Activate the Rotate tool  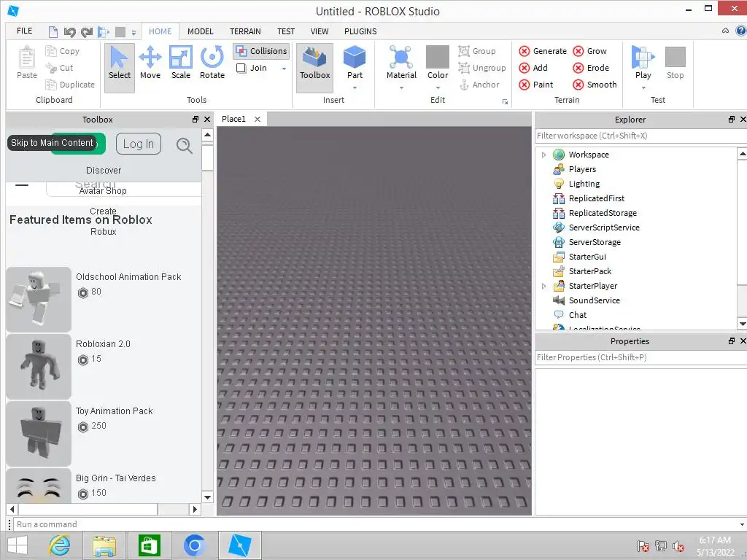pyautogui.click(x=212, y=63)
